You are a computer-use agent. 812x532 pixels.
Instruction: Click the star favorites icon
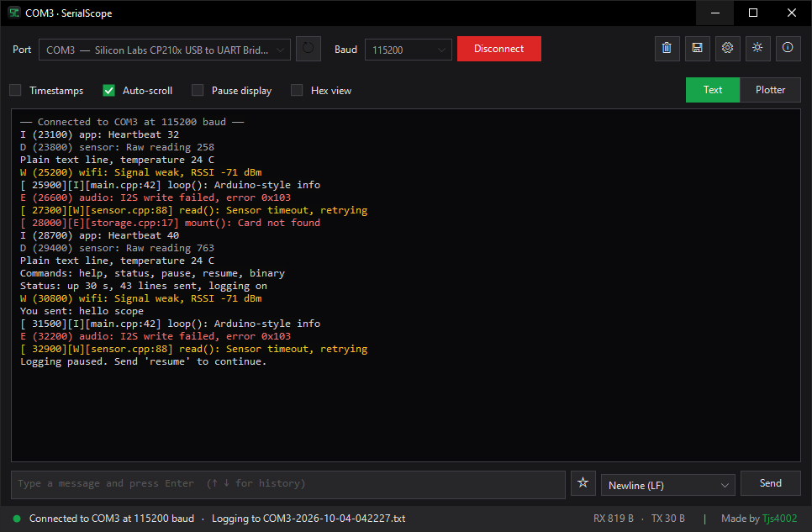[583, 483]
